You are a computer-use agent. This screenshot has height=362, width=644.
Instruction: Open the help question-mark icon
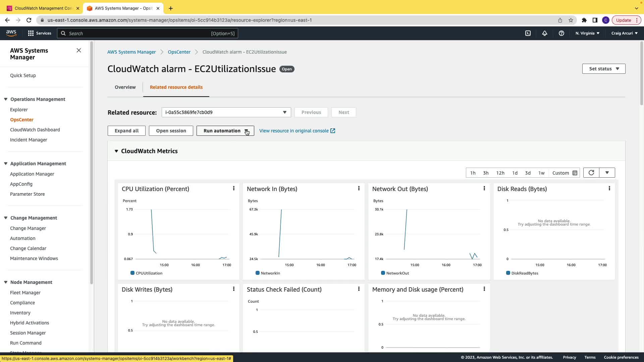pyautogui.click(x=561, y=33)
